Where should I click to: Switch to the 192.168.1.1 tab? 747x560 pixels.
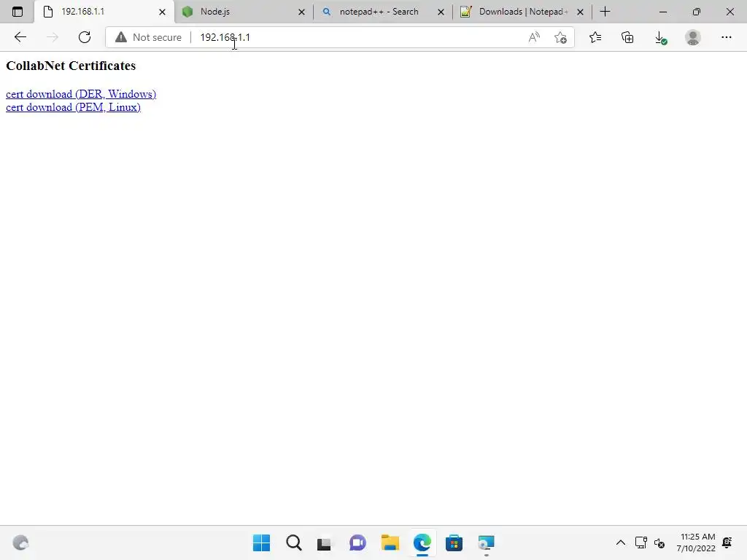tap(104, 12)
